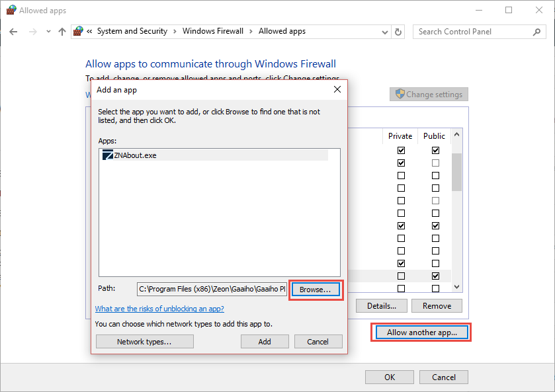Click the Control Panel icon in address bar

point(78,32)
